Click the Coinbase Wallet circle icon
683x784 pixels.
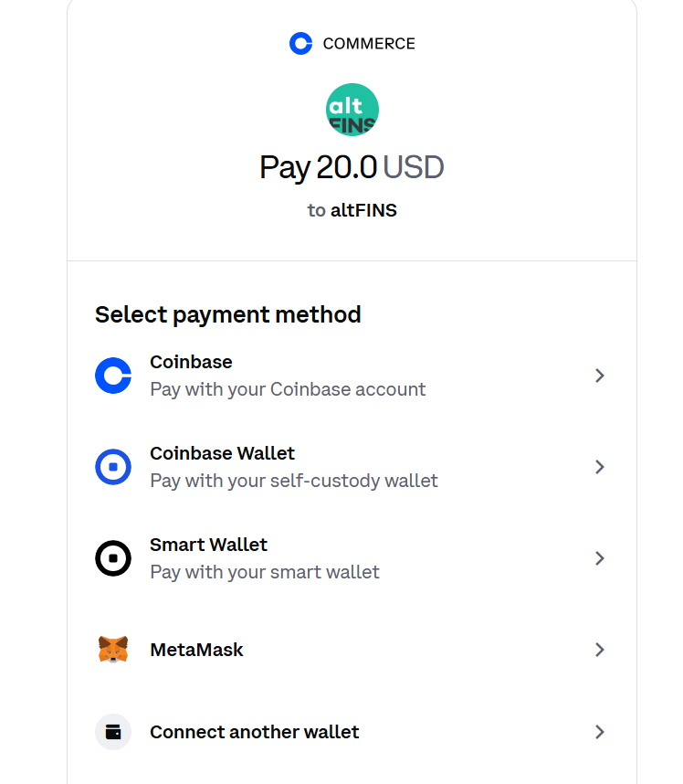click(x=113, y=467)
